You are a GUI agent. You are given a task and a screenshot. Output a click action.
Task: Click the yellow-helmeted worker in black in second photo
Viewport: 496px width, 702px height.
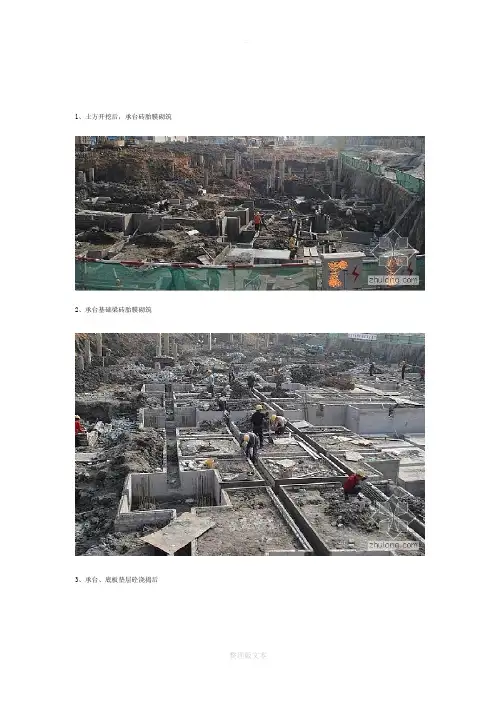pyautogui.click(x=258, y=425)
